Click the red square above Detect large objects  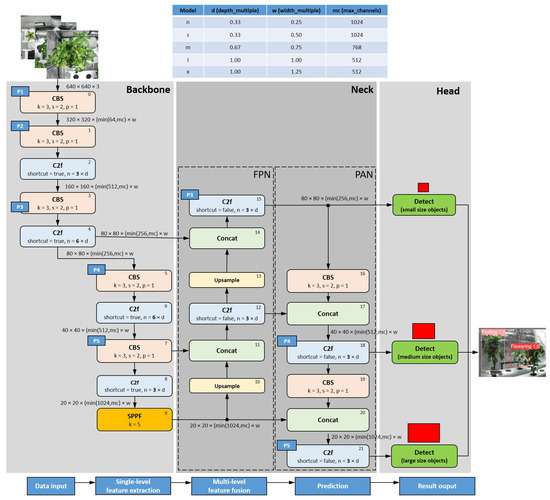[x=424, y=433]
